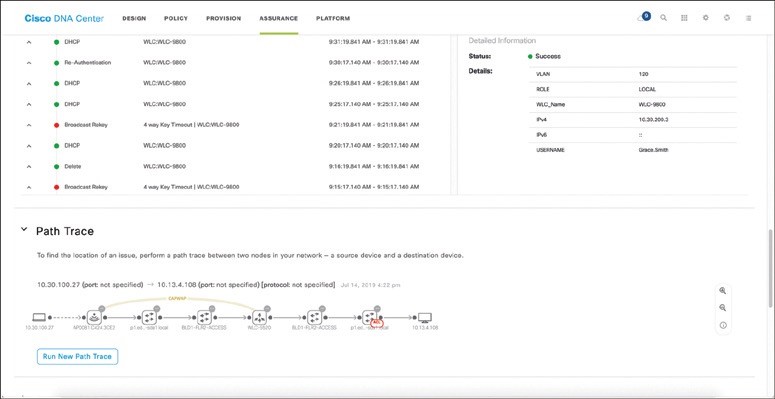Collapse the Delete event row chevron
775x399 pixels.
pyautogui.click(x=29, y=167)
